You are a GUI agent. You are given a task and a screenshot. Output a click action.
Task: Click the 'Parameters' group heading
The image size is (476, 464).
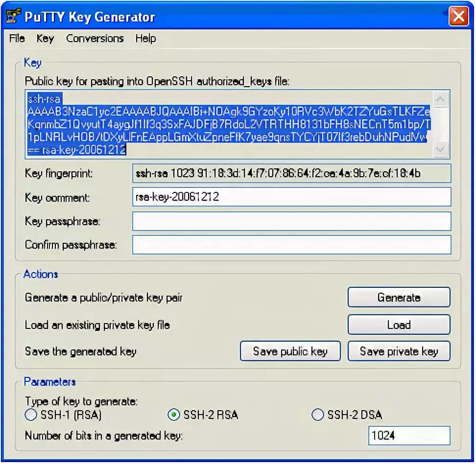click(50, 382)
